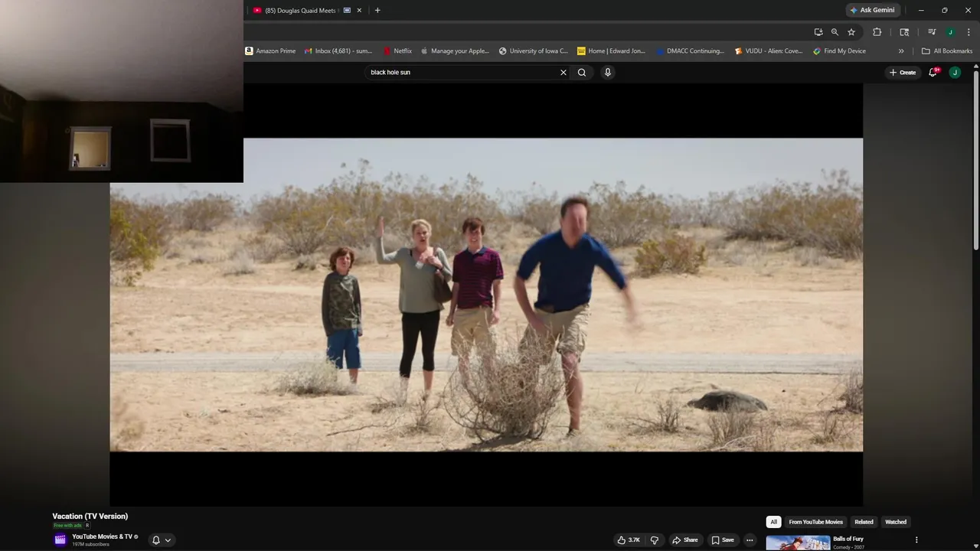The width and height of the screenshot is (980, 551).
Task: Open VUDU Alien Covenant bookmark
Action: [768, 51]
